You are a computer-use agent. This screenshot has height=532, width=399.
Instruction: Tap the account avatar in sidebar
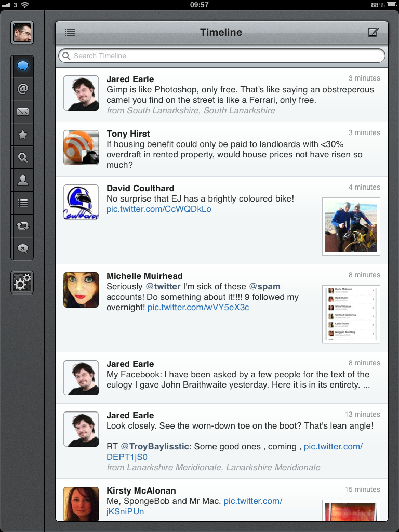[22, 33]
